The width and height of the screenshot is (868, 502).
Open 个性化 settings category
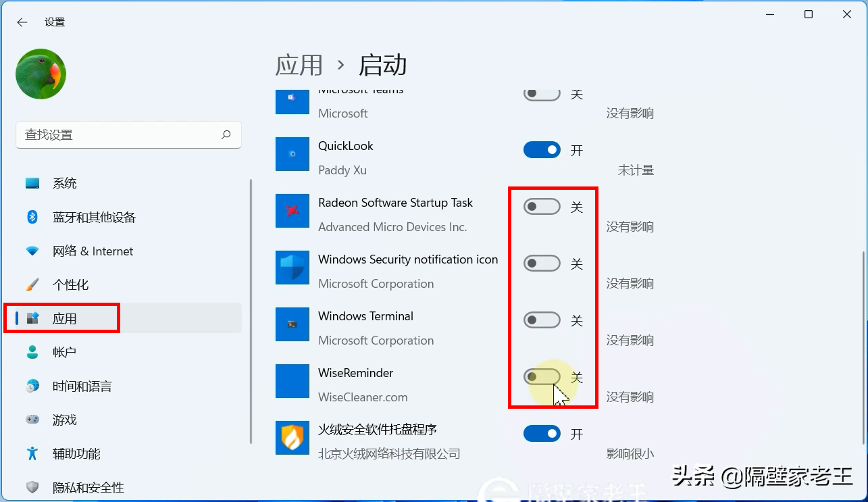tap(127, 284)
